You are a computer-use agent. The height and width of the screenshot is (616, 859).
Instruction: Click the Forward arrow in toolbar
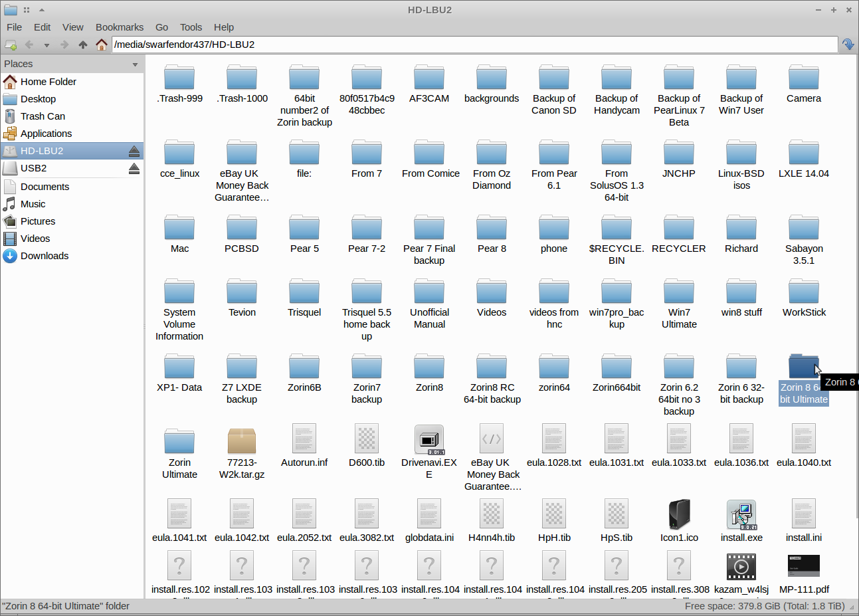[x=64, y=45]
